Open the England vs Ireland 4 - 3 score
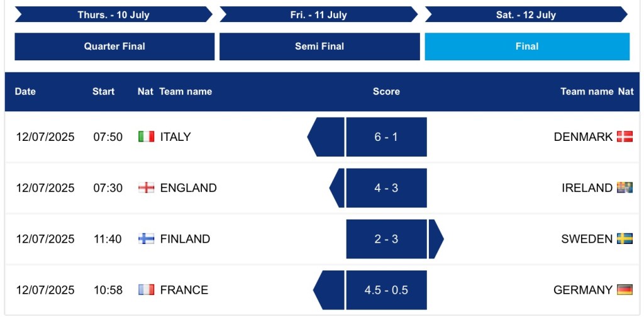644x322 pixels. [x=386, y=187]
